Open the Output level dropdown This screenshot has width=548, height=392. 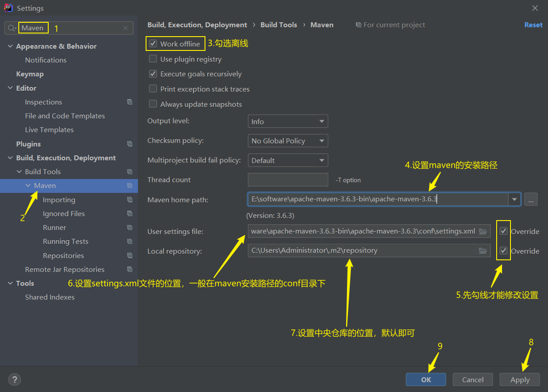click(288, 121)
